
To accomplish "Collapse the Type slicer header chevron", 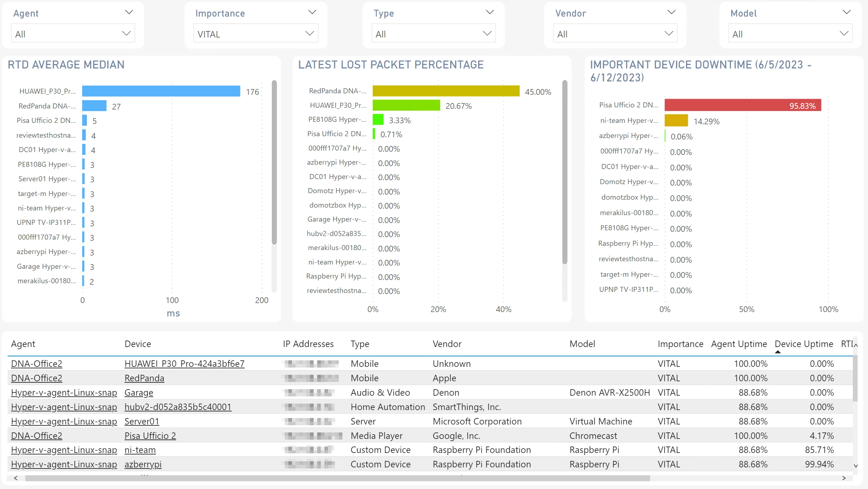I will click(490, 12).
